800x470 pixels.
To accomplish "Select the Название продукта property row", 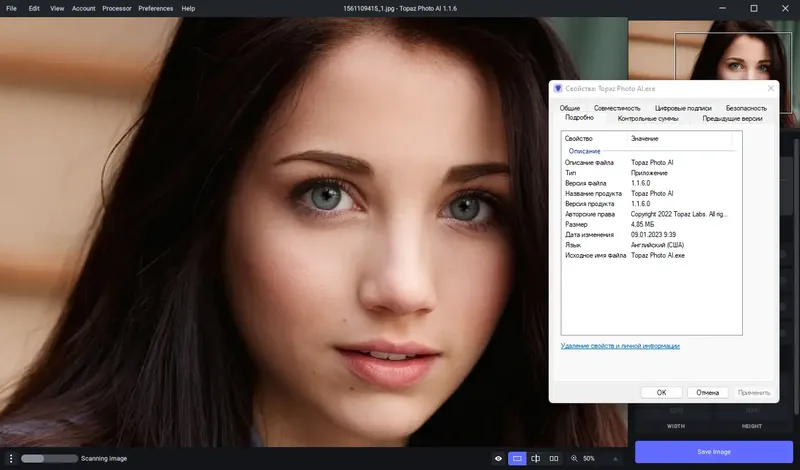I will [651, 193].
